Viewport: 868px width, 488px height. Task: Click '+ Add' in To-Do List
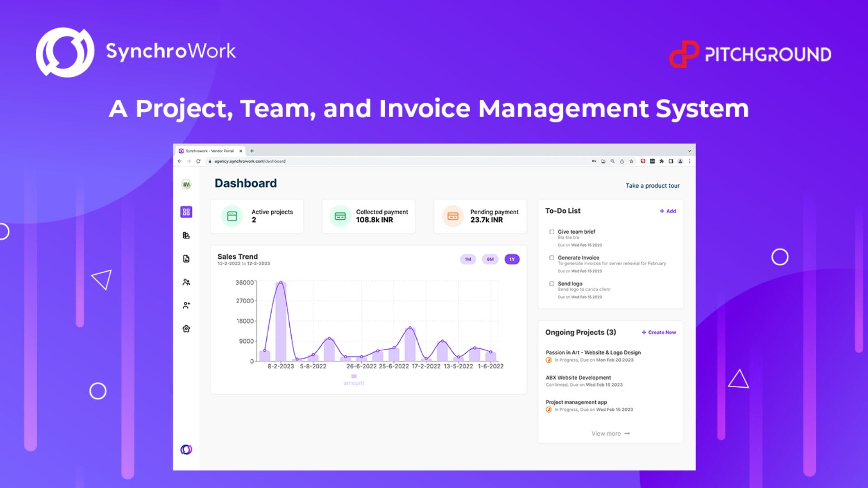[x=668, y=211]
